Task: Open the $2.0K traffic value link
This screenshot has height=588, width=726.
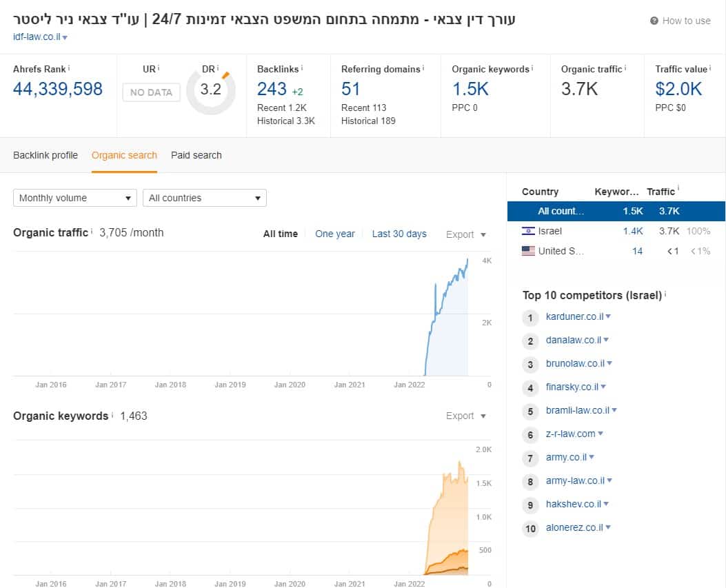Action: (x=678, y=89)
